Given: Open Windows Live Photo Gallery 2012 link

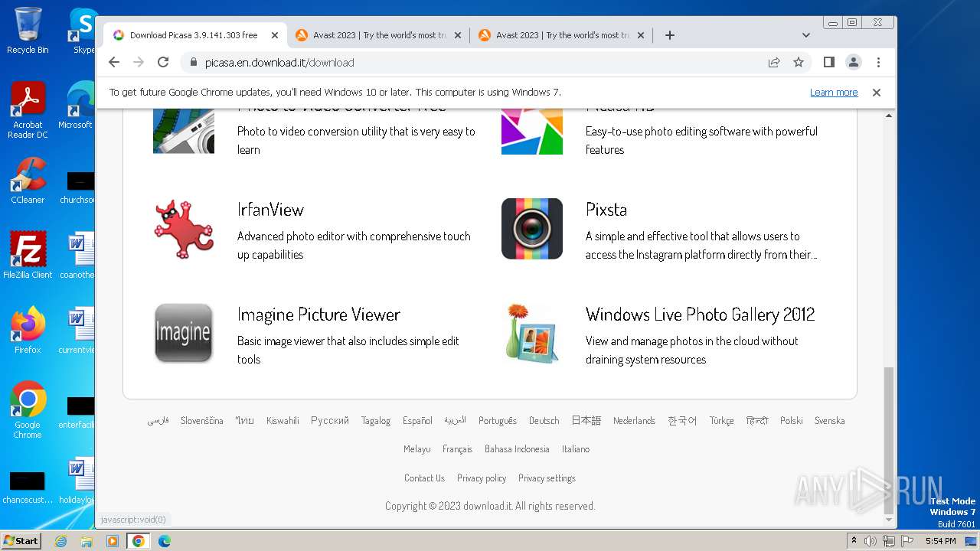Looking at the screenshot, I should pos(700,315).
